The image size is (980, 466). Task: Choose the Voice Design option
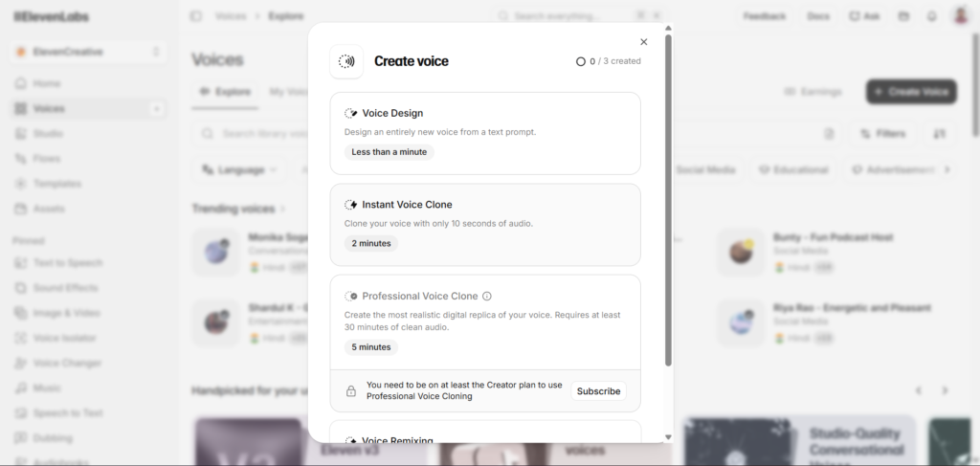coord(485,133)
